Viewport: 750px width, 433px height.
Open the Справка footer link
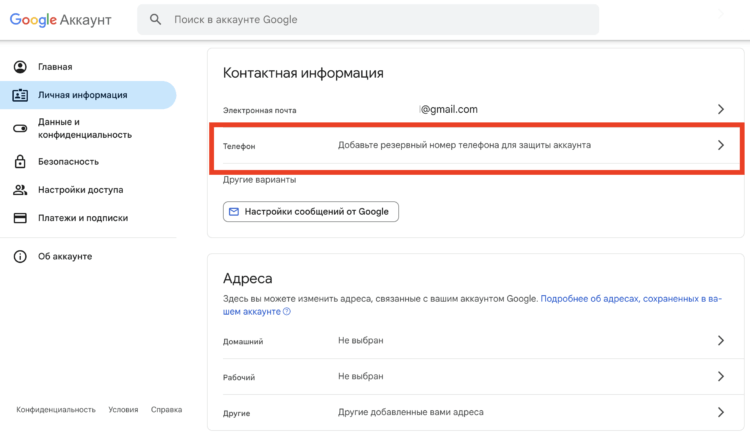(166, 410)
